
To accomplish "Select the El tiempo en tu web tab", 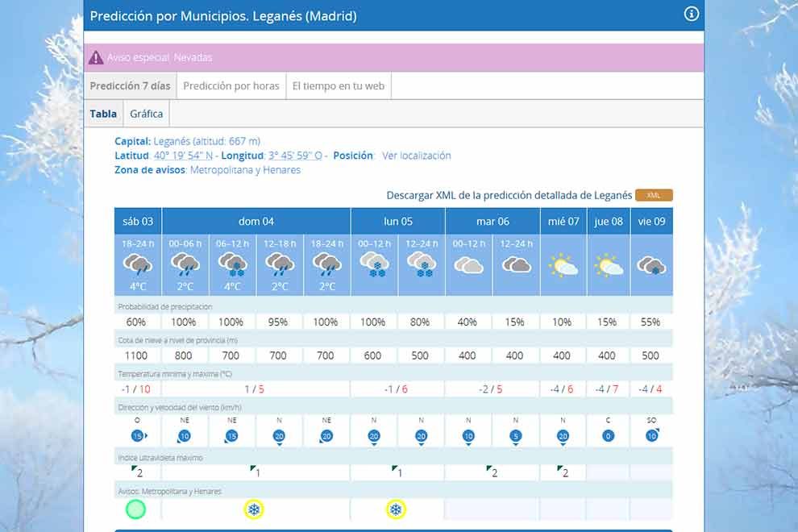I will click(x=338, y=86).
